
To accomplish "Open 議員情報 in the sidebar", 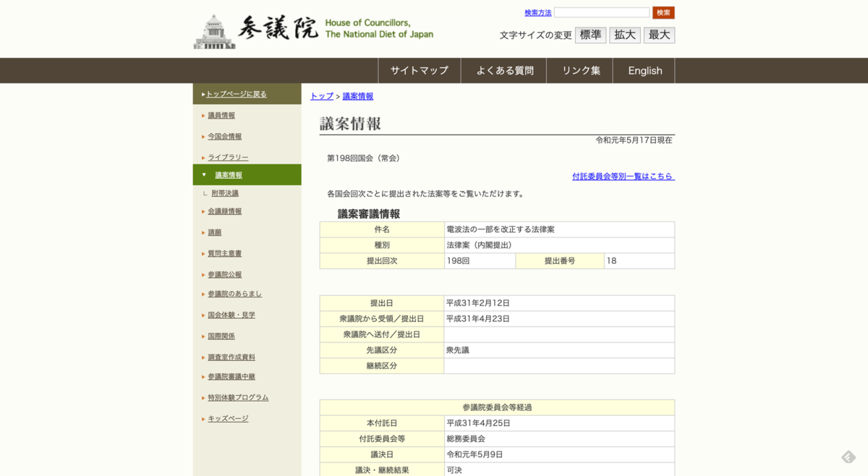I will (x=221, y=115).
